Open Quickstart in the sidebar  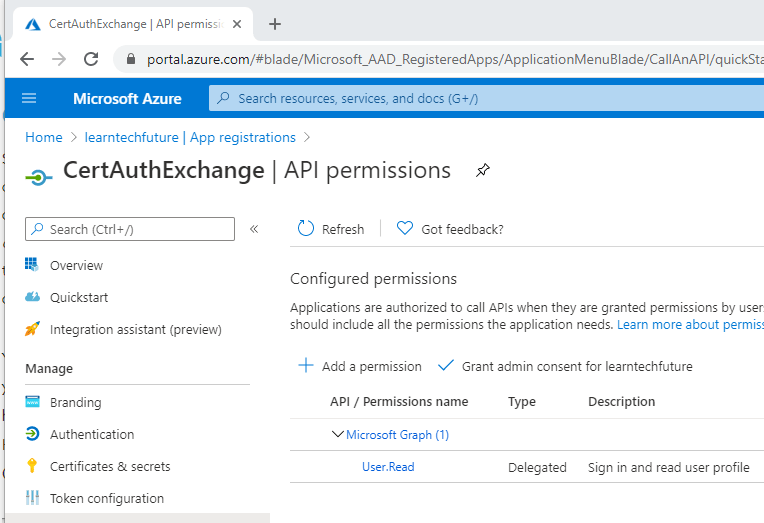79,297
